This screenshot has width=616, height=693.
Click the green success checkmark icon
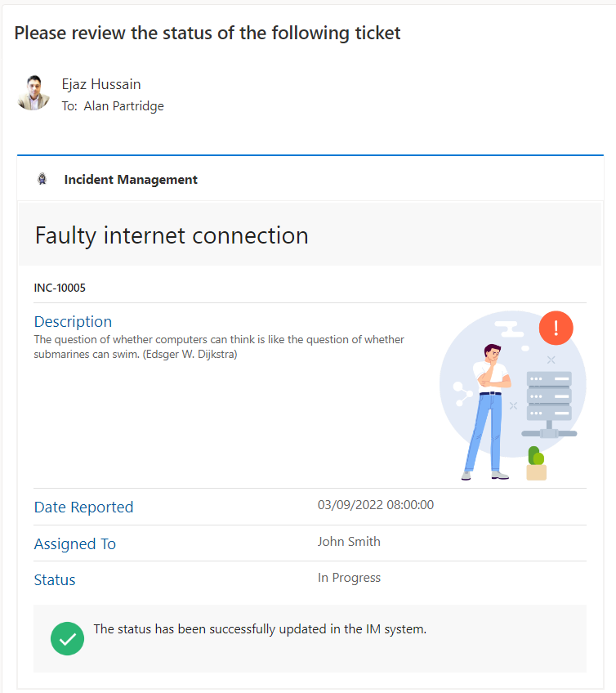point(67,638)
